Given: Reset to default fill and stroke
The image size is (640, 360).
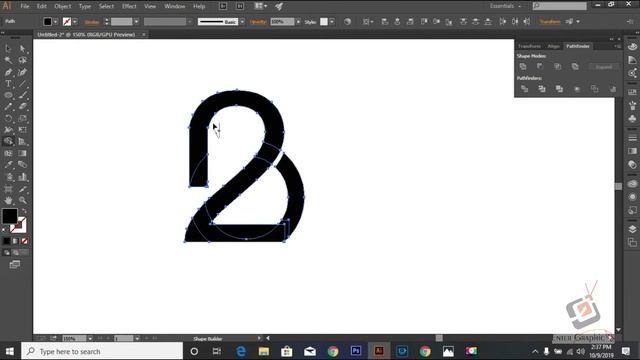Looking at the screenshot, I should pos(4,230).
